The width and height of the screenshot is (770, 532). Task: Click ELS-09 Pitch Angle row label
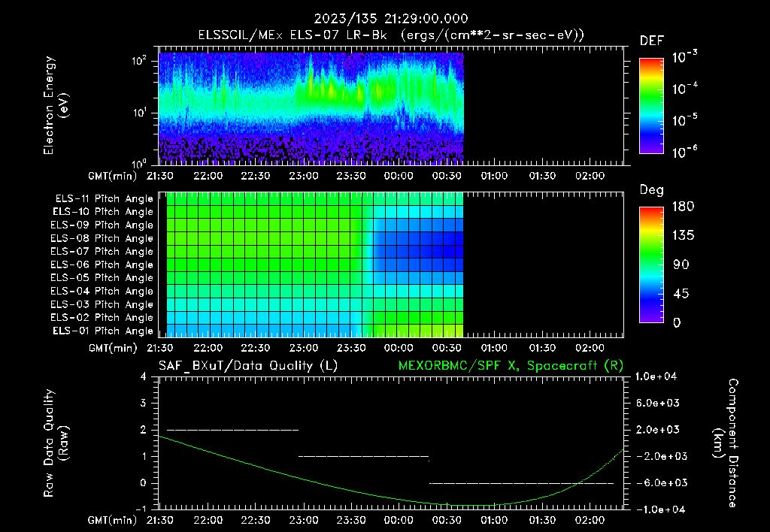coord(102,225)
